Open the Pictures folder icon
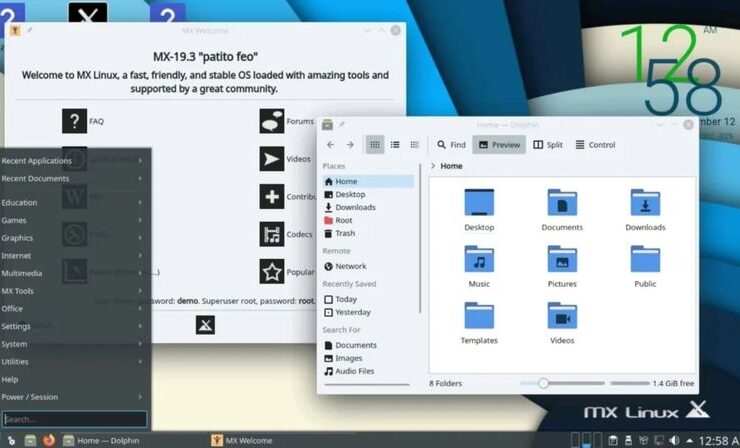 tap(562, 259)
